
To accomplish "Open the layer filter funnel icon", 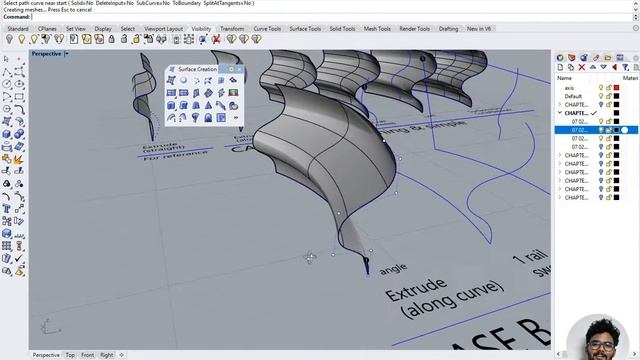I will [x=625, y=67].
